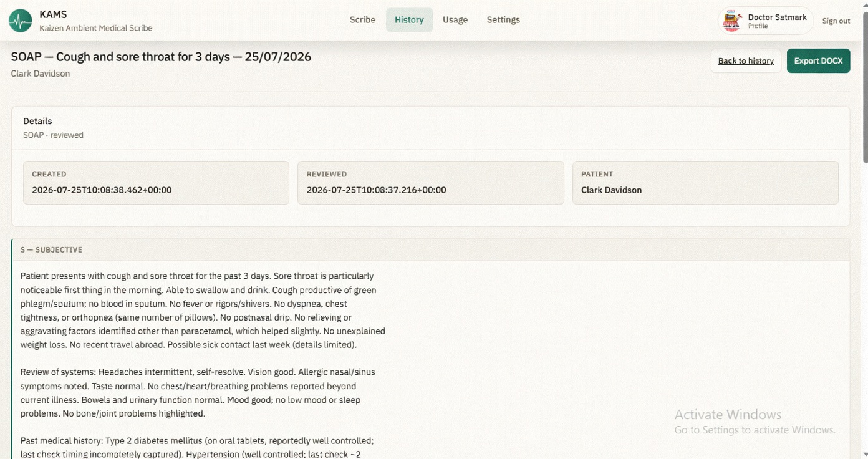Viewport: 868px width, 459px height.
Task: Click the SOAP · reviewed status text
Action: pyautogui.click(x=53, y=135)
